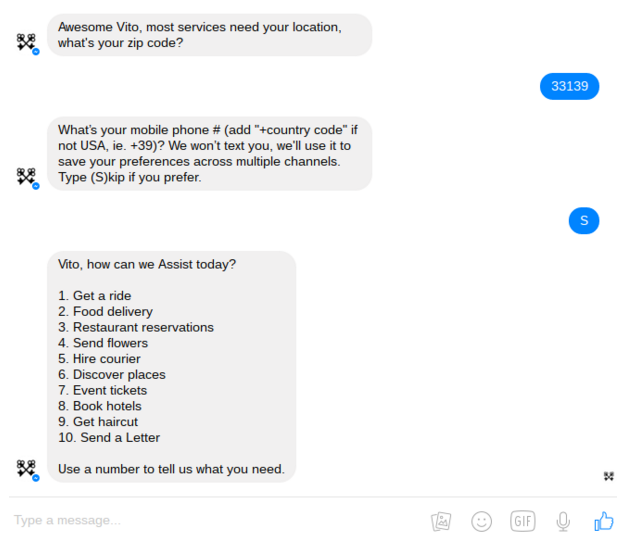Click "7. Event tickets" option text
622x542 pixels.
coord(102,390)
